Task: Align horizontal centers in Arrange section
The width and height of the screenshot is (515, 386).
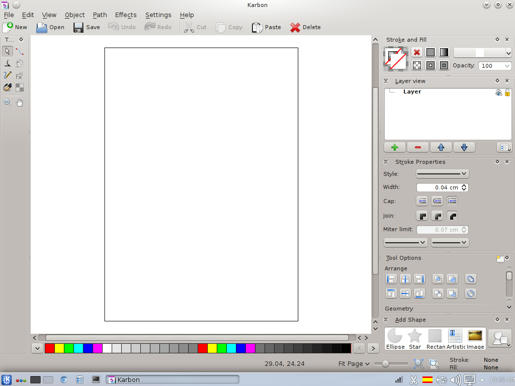Action: pyautogui.click(x=405, y=279)
